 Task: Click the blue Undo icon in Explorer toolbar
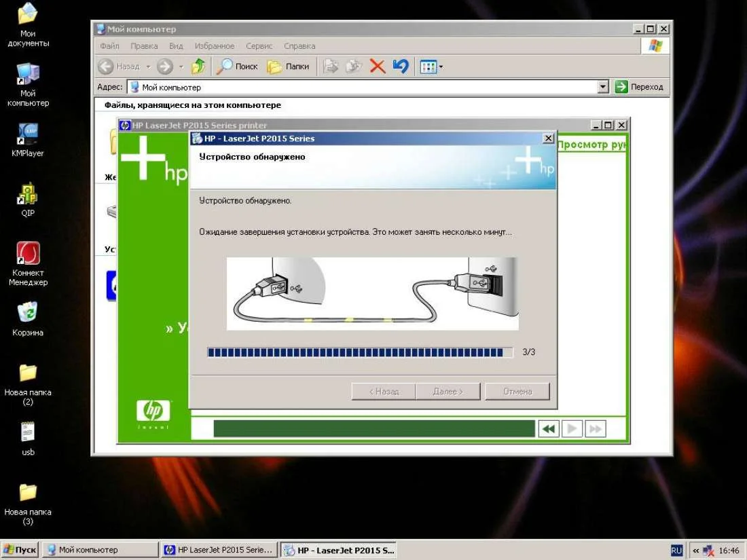pyautogui.click(x=401, y=67)
